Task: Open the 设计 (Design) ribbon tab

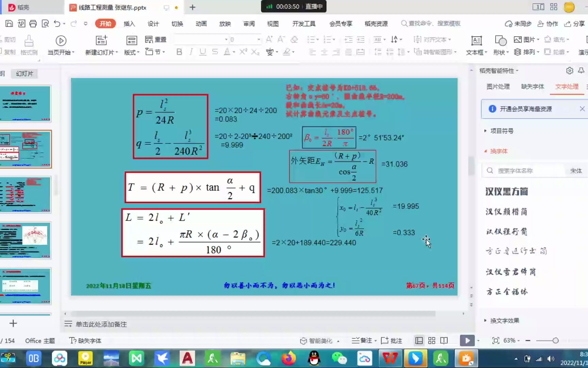Action: pos(153,24)
